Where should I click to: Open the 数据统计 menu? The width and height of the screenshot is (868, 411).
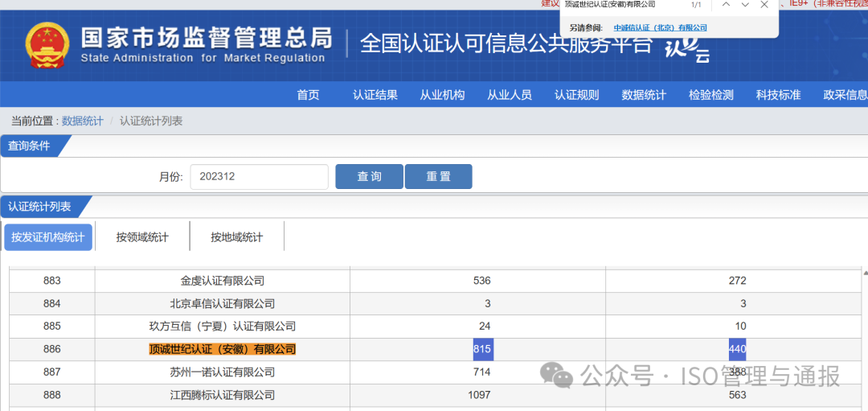click(x=644, y=95)
